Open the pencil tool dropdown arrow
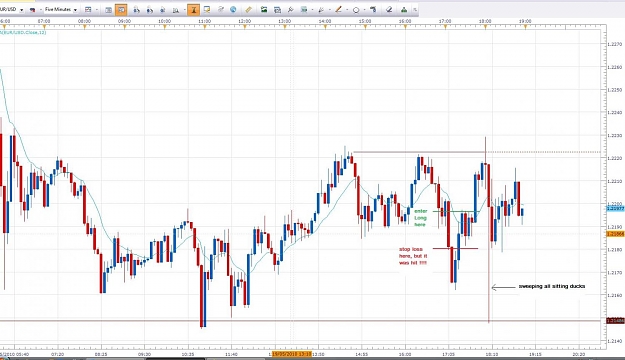The height and width of the screenshot is (360, 625). tap(347, 10)
